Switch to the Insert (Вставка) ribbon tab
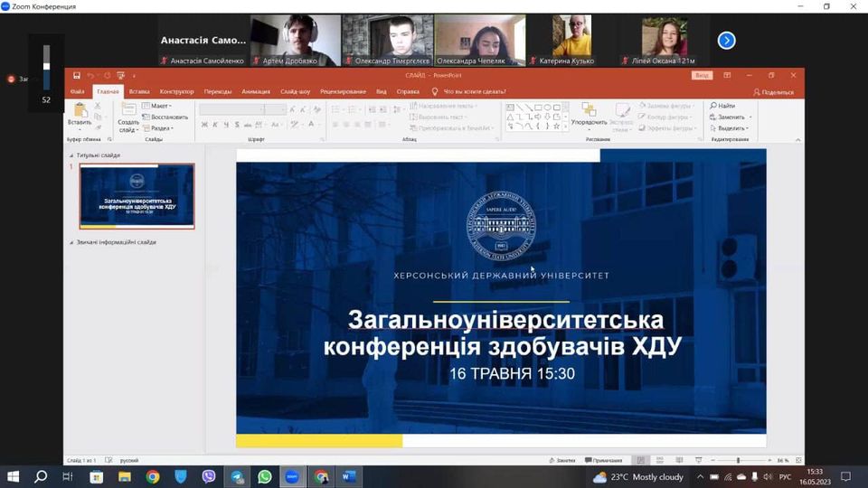The width and height of the screenshot is (868, 488). coord(139,91)
